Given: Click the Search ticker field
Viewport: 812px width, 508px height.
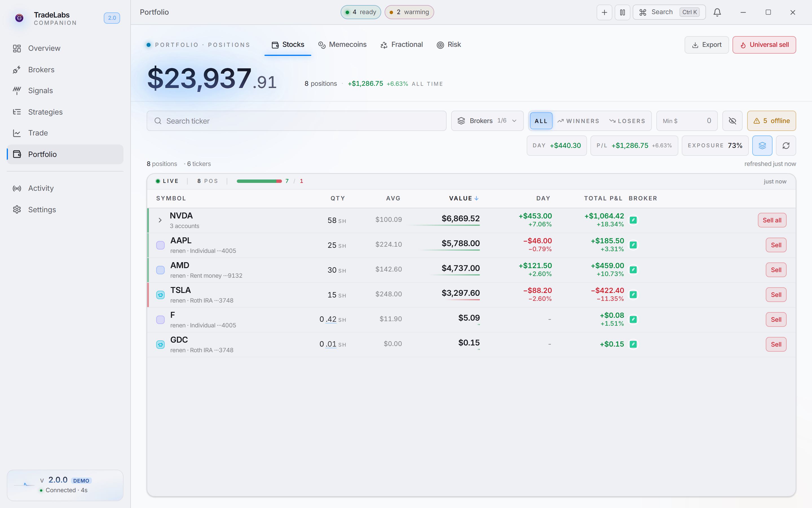Looking at the screenshot, I should [296, 121].
